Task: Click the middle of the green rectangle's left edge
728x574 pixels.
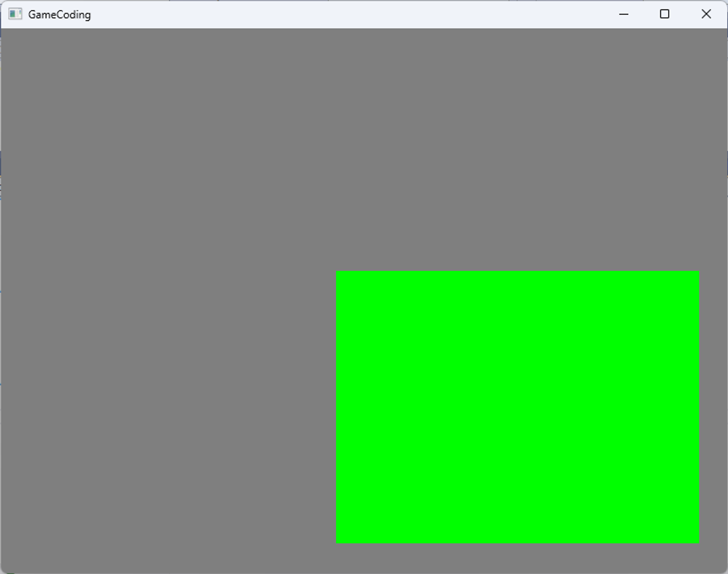Action: [337, 407]
